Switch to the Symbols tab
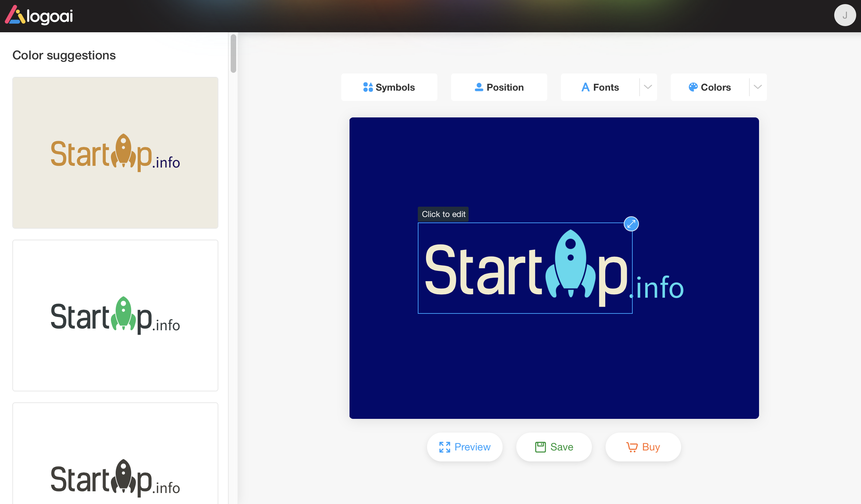 click(389, 87)
